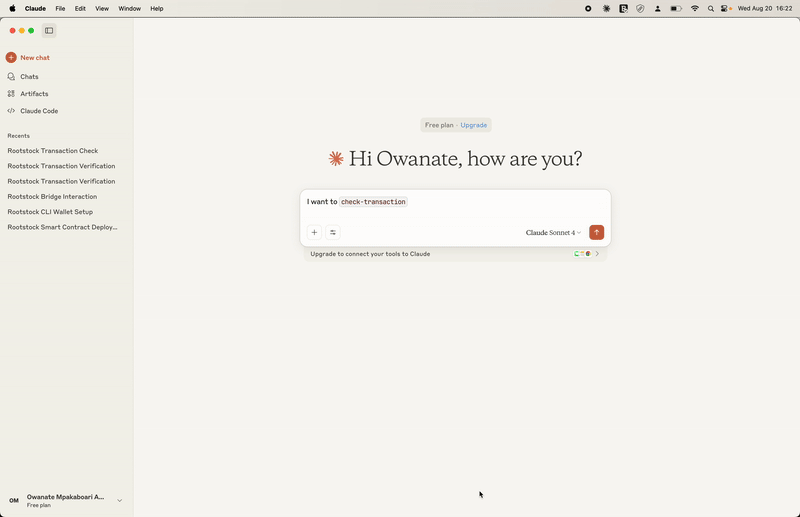Image resolution: width=800 pixels, height=517 pixels.
Task: Open Claude Code in sidebar
Action: pos(39,111)
